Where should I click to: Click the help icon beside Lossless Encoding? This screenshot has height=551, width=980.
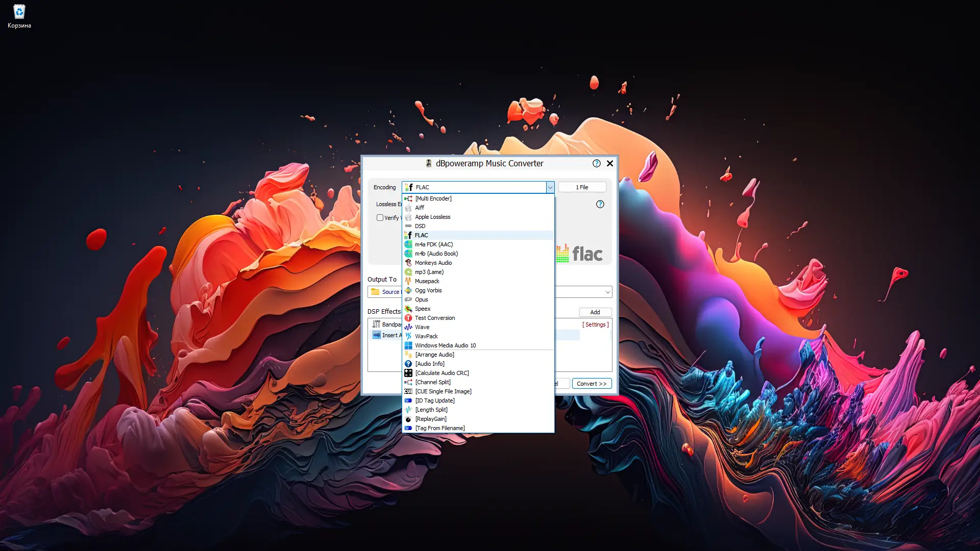(600, 204)
